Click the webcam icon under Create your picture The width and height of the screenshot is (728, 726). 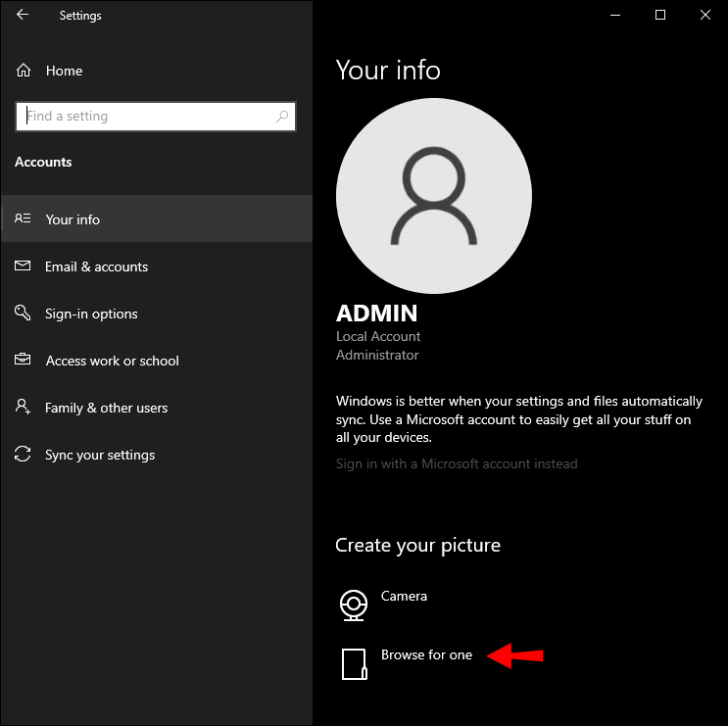tap(353, 605)
